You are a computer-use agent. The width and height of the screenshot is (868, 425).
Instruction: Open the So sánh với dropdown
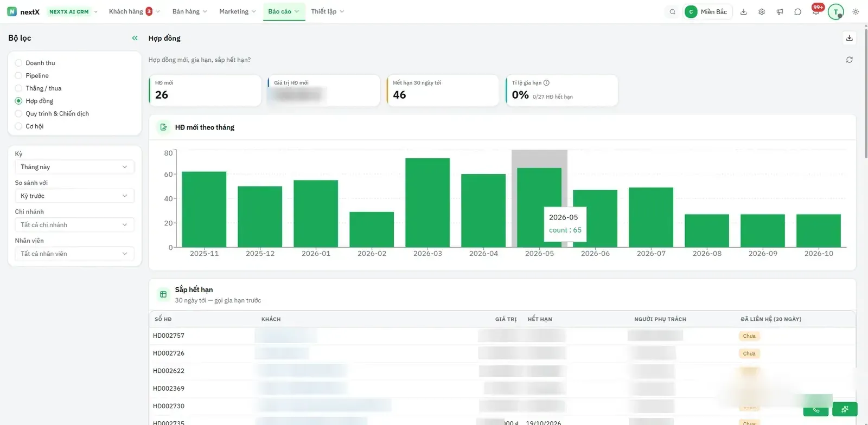pos(74,196)
